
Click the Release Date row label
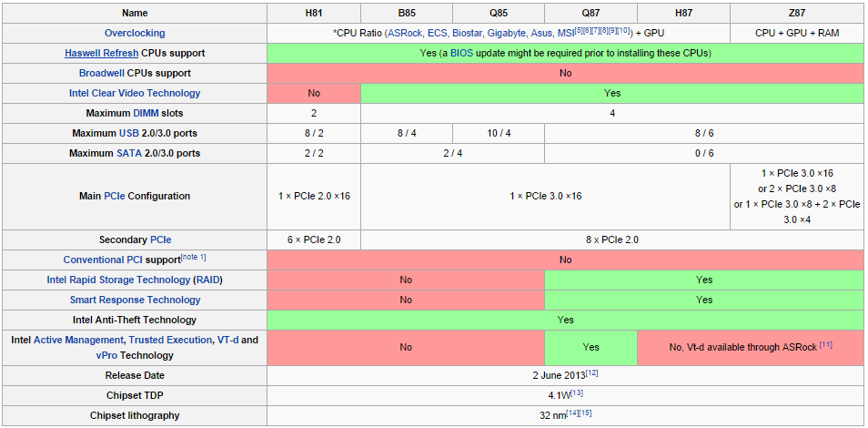point(135,375)
